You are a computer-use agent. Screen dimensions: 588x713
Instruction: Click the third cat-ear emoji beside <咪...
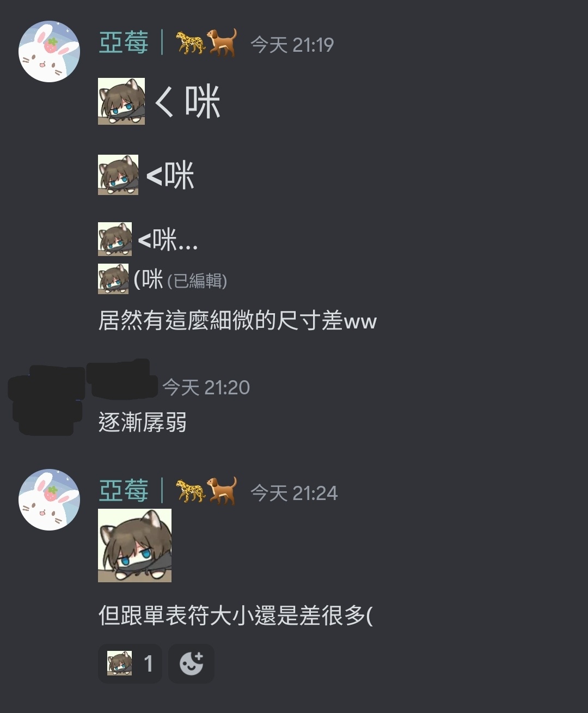point(115,239)
